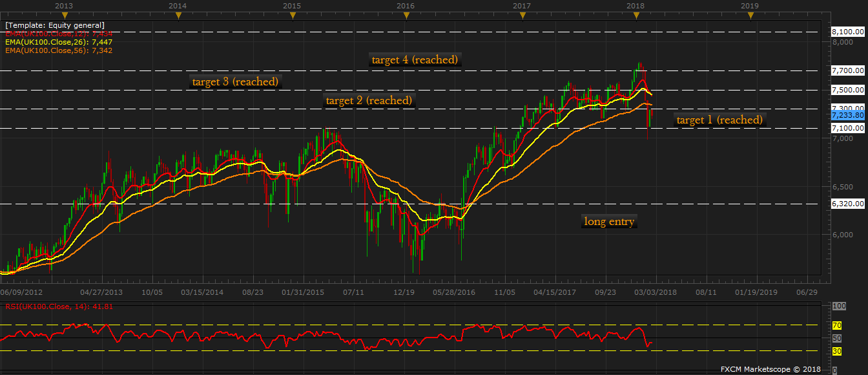Click the 8,100.00 line price label
The width and height of the screenshot is (868, 375).
click(848, 32)
